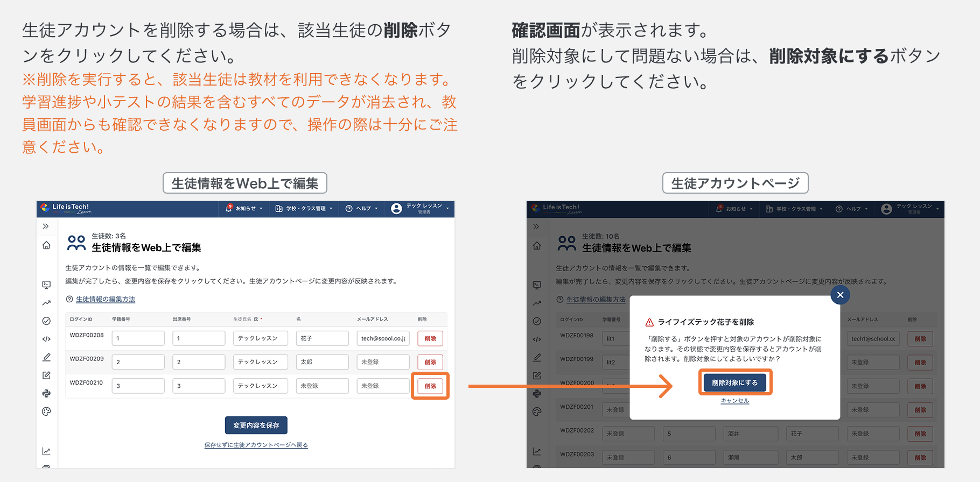Click the 瀬尾 surname field for WDZF00203

click(751, 457)
